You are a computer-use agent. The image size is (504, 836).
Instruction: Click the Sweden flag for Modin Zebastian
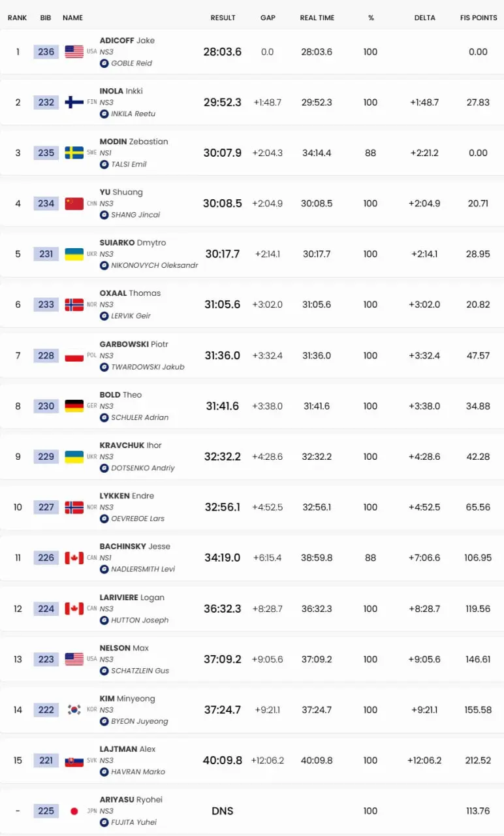pos(74,153)
